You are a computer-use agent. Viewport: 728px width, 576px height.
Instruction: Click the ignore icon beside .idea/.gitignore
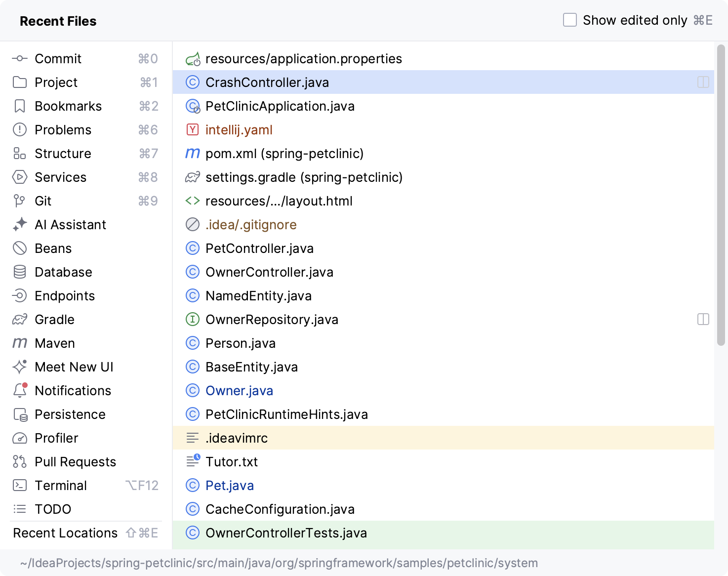(x=192, y=225)
